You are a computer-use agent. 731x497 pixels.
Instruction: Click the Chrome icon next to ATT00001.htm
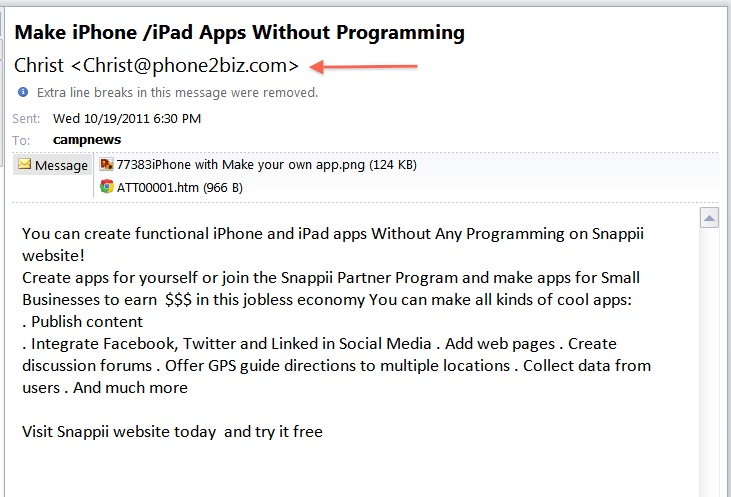coord(107,186)
